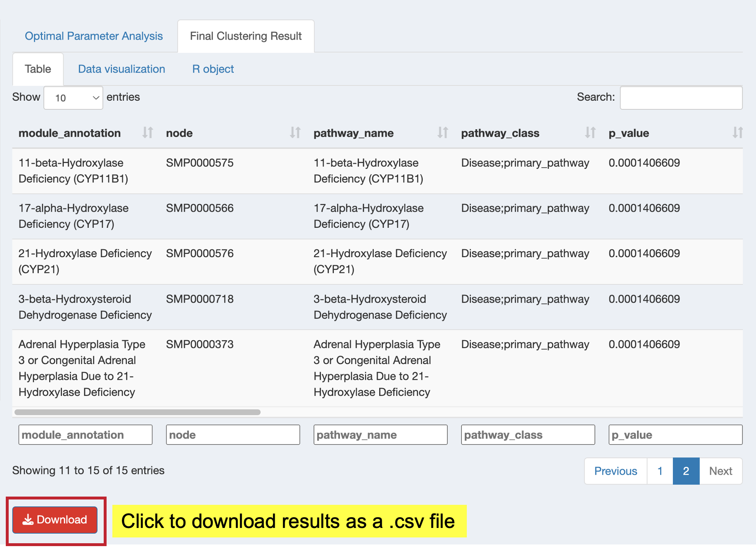Click the p_value column filter field
Screen dimensions: 756x549
(675, 435)
